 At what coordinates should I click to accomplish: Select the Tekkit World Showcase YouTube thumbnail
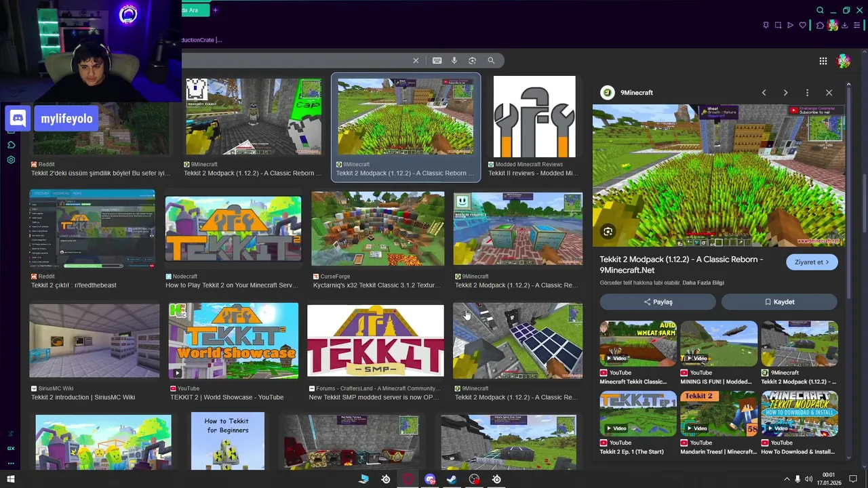233,340
